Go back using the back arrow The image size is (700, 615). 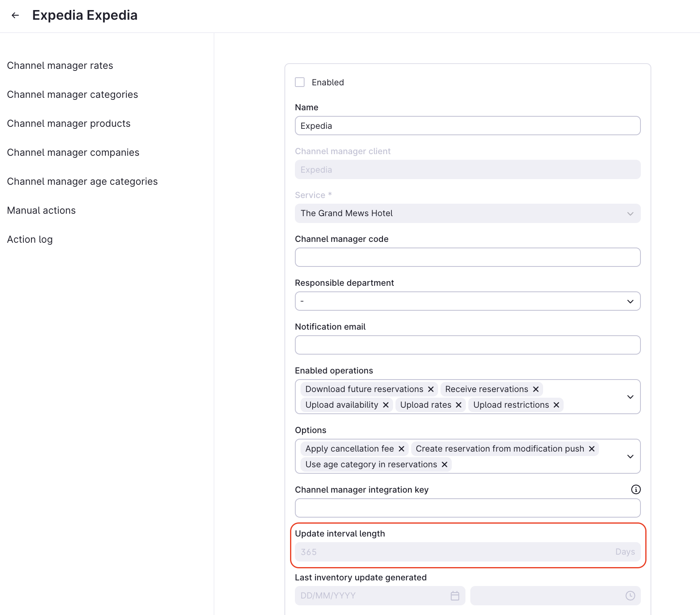pos(15,15)
